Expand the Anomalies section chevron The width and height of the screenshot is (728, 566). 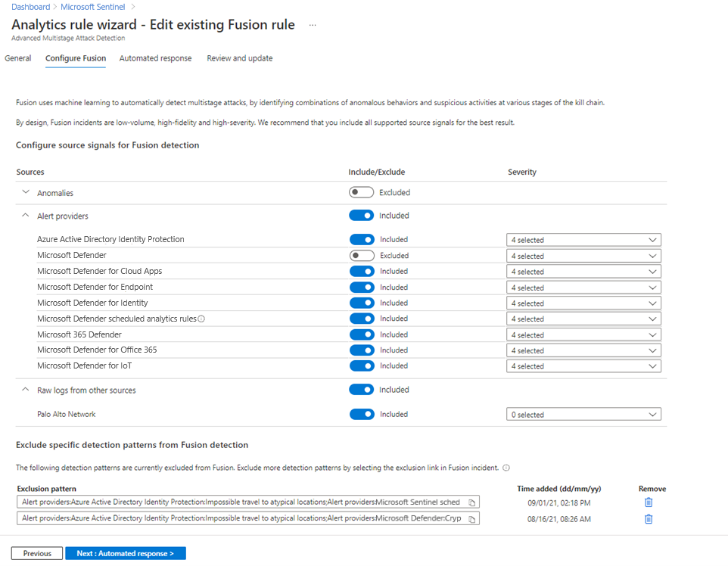(26, 192)
